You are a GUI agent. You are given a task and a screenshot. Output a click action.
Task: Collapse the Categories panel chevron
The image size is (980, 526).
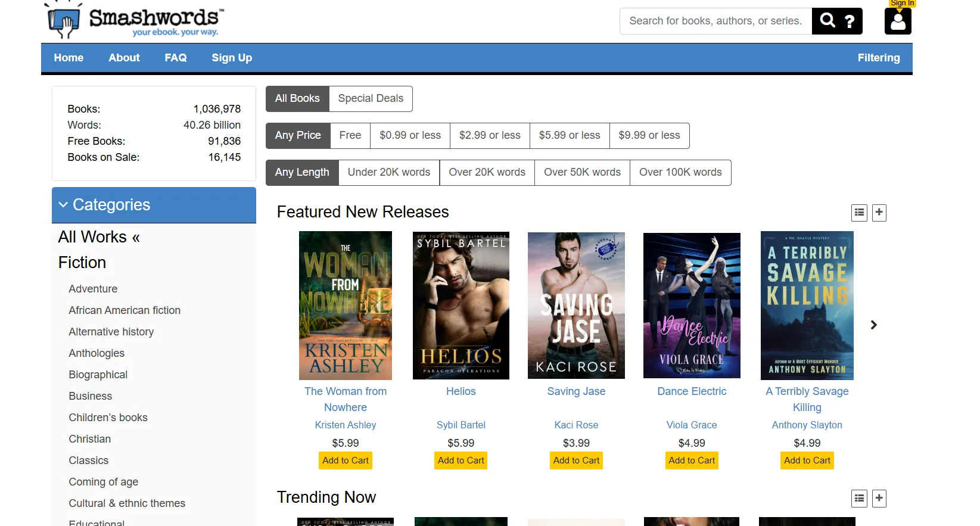63,205
